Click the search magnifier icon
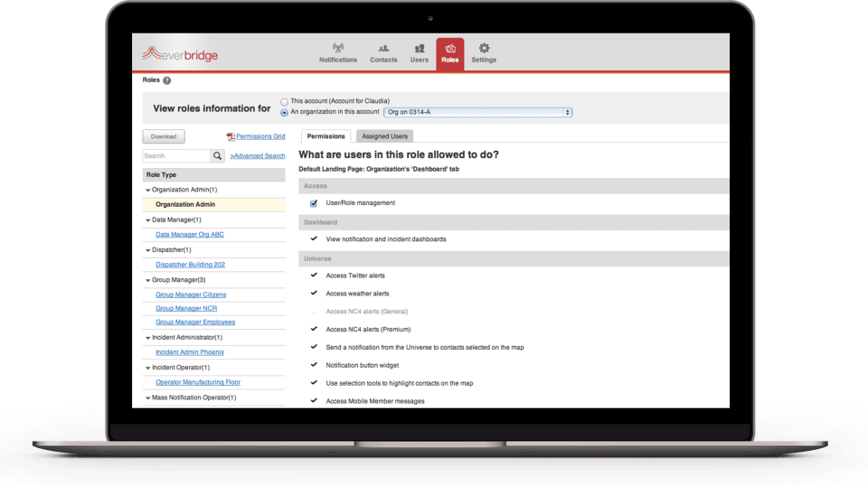The height and width of the screenshot is (486, 868). (218, 156)
